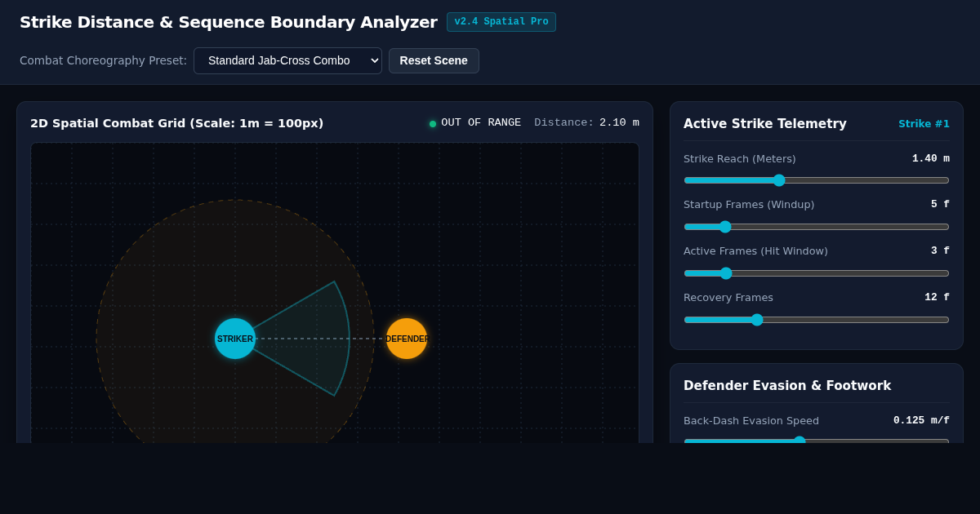Image resolution: width=980 pixels, height=514 pixels.
Task: Select the orange DEFENDER node
Action: click(x=407, y=339)
